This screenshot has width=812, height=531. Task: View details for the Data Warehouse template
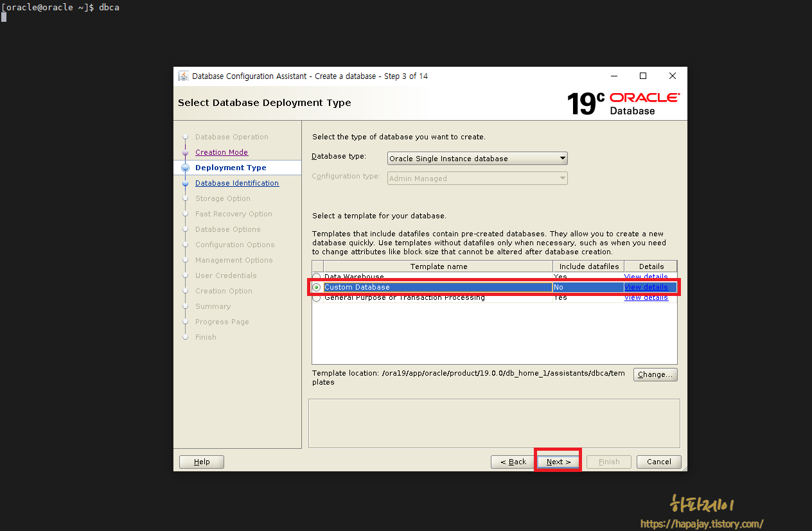pos(646,277)
